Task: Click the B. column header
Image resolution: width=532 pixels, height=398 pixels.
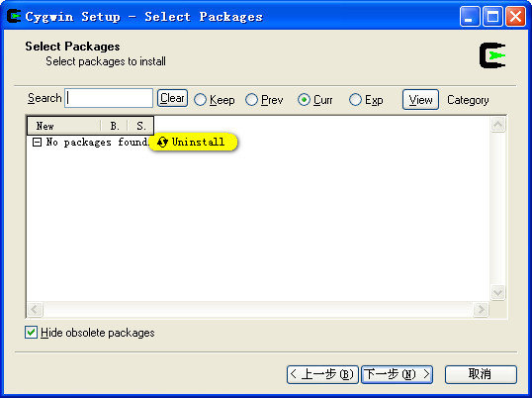Action: coord(114,126)
